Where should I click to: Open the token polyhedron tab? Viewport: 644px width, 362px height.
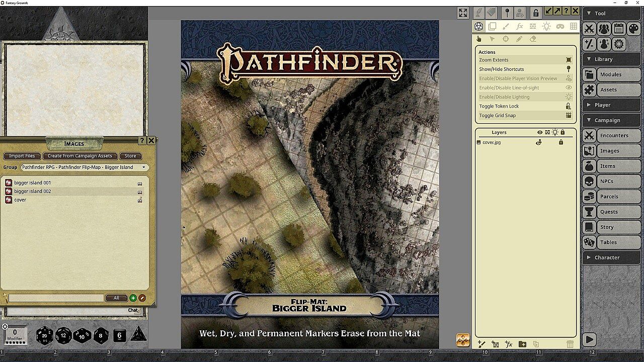tap(478, 27)
